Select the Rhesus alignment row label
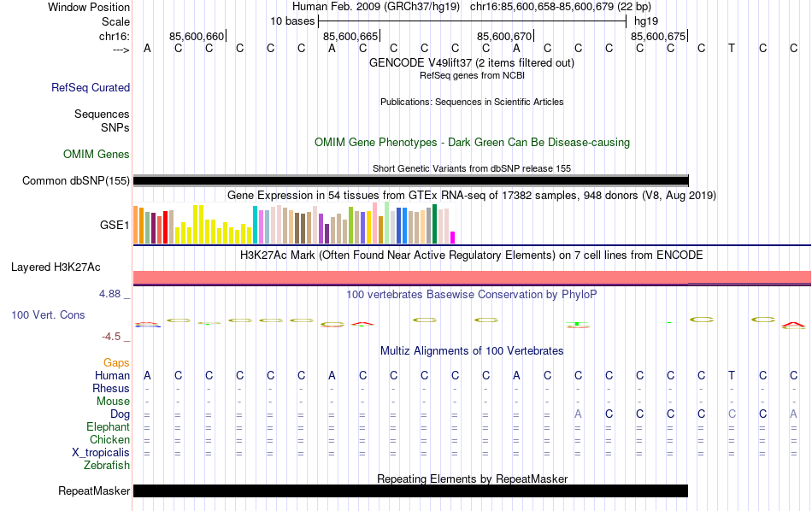Screen dimensions: 812x511 pyautogui.click(x=111, y=388)
